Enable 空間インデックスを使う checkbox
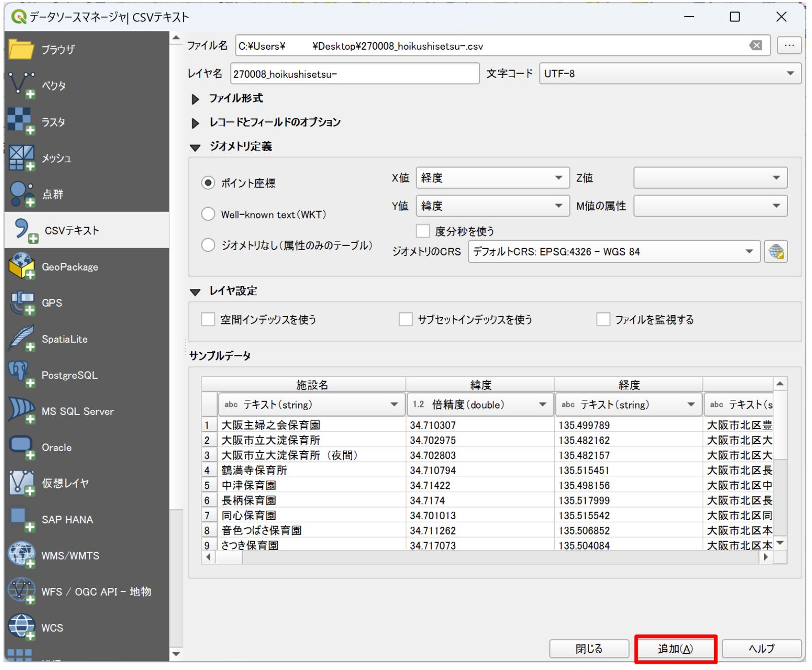 [x=208, y=319]
